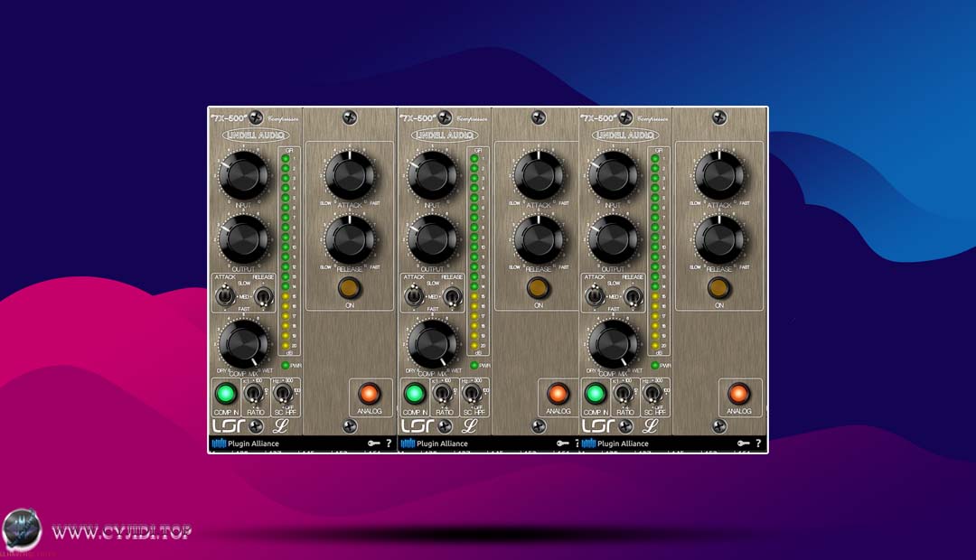Enable the amber ON button in right plugin
Viewport: 976px width, 560px height.
click(x=719, y=287)
